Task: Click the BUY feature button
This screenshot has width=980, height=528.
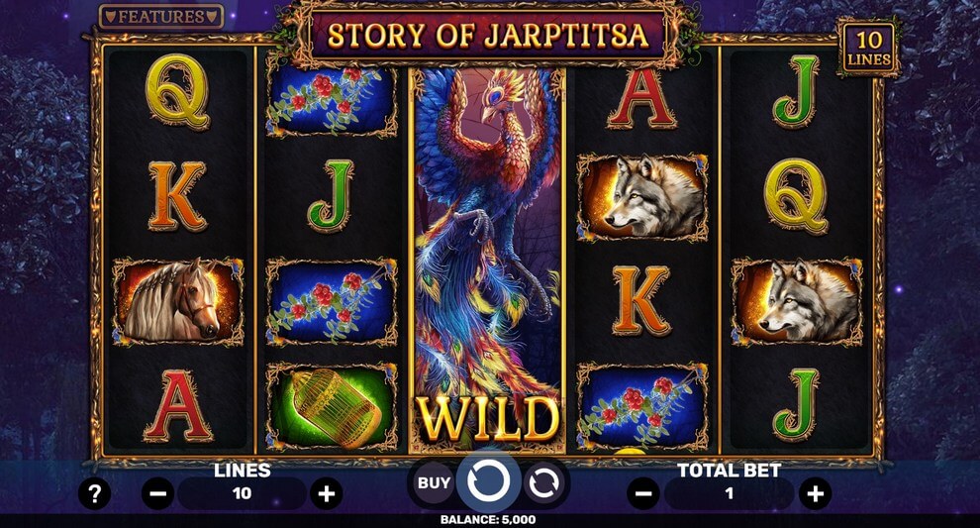Action: [x=434, y=483]
